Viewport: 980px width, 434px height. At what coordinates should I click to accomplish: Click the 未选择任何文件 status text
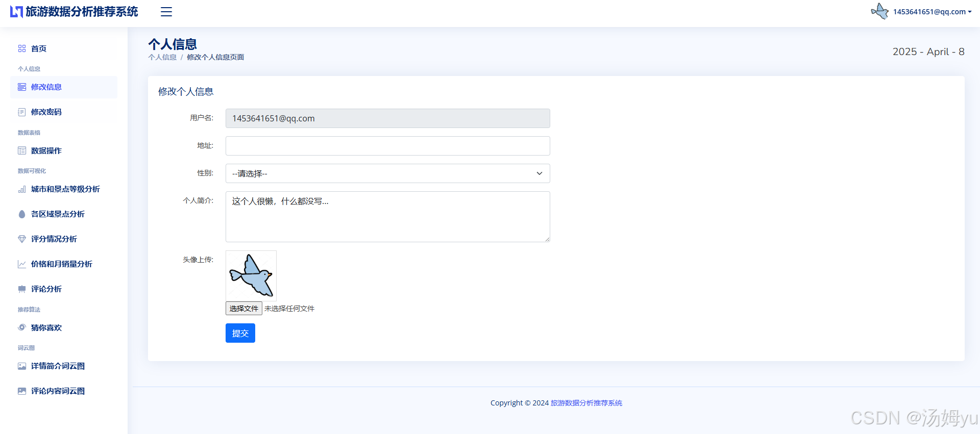[289, 309]
